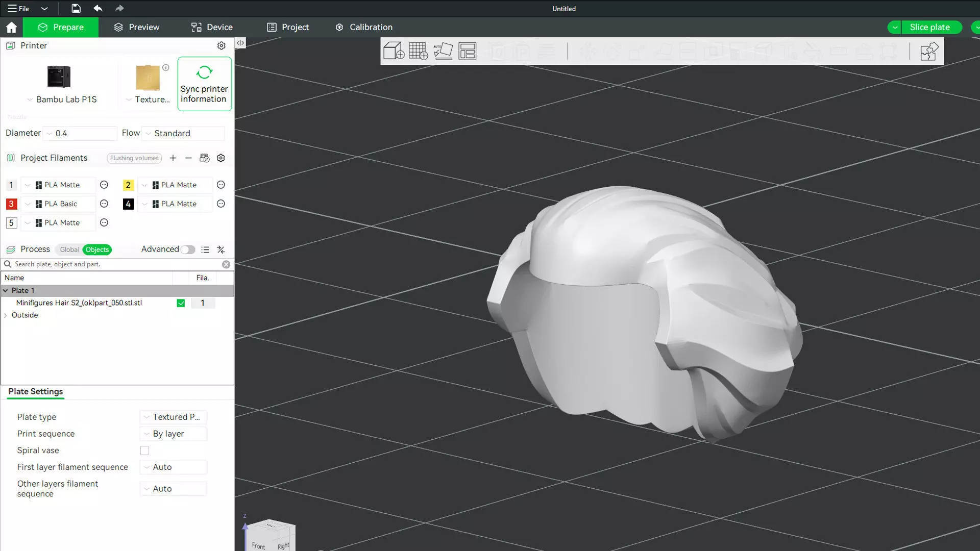Expand the Outside tree item
The height and width of the screenshot is (551, 980).
click(6, 315)
